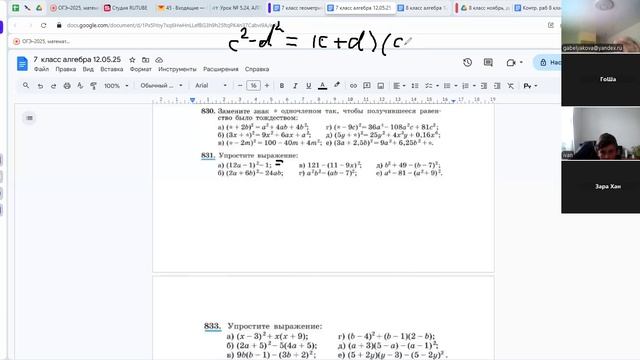Open numbered list dropdown
Viewport: 640px width, 360px height.
(x=469, y=86)
